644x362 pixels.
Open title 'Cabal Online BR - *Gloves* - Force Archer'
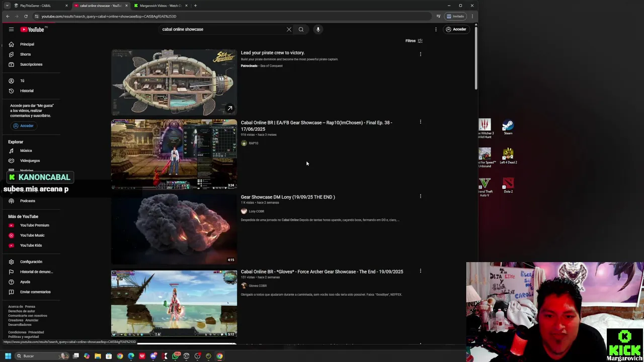coord(322,271)
